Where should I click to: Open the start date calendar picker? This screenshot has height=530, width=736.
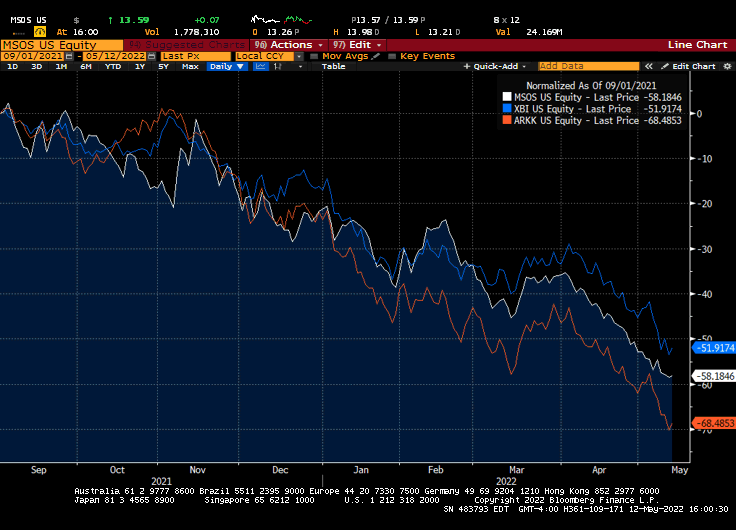tap(69, 56)
